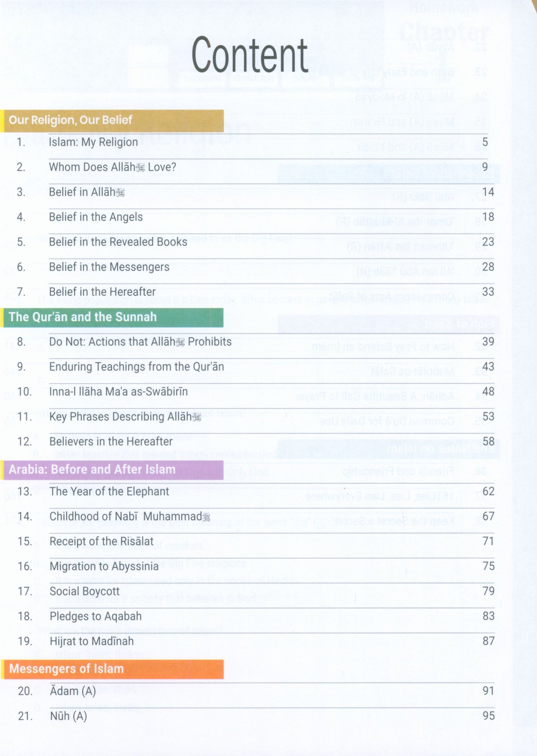The width and height of the screenshot is (537, 756).
Task: Open "Belief in the Revealed Books" entry
Action: click(x=118, y=242)
